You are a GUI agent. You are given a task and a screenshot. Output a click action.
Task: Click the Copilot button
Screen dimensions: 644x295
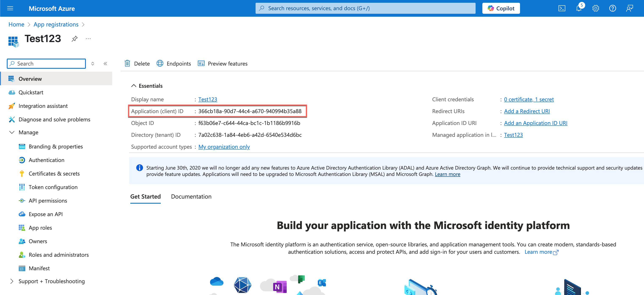501,8
